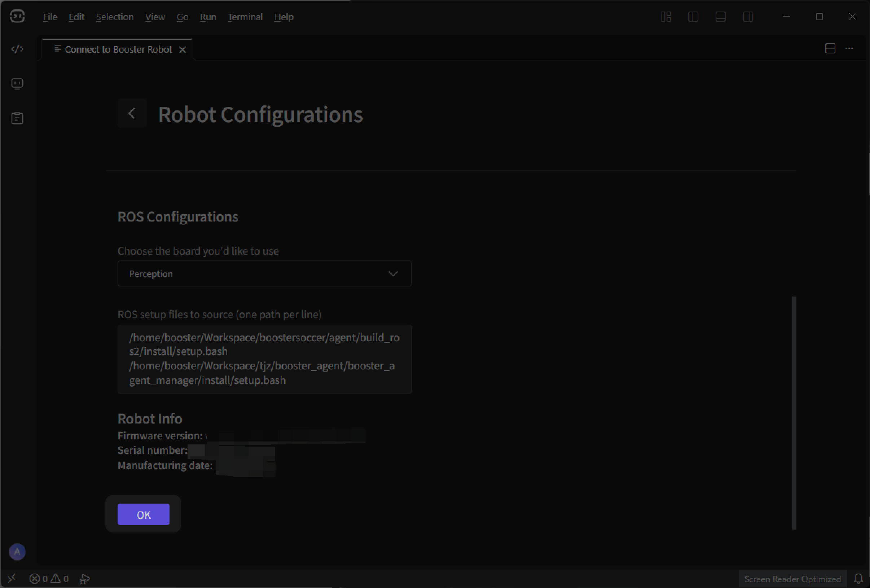The image size is (870, 588).
Task: Open the Help menu
Action: click(284, 17)
